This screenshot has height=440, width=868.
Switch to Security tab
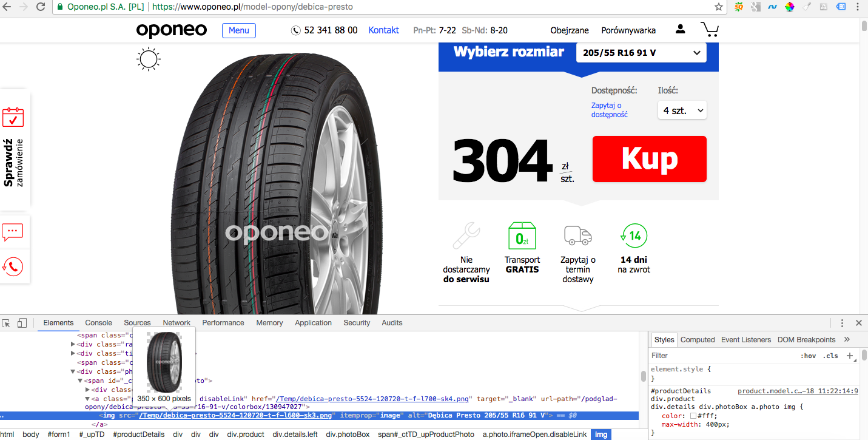[x=357, y=323]
